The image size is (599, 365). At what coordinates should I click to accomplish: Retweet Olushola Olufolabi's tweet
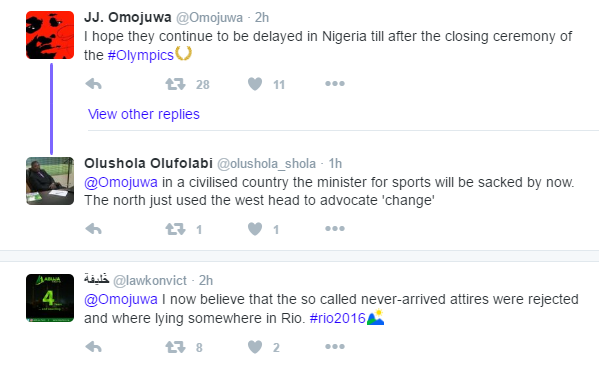point(175,229)
